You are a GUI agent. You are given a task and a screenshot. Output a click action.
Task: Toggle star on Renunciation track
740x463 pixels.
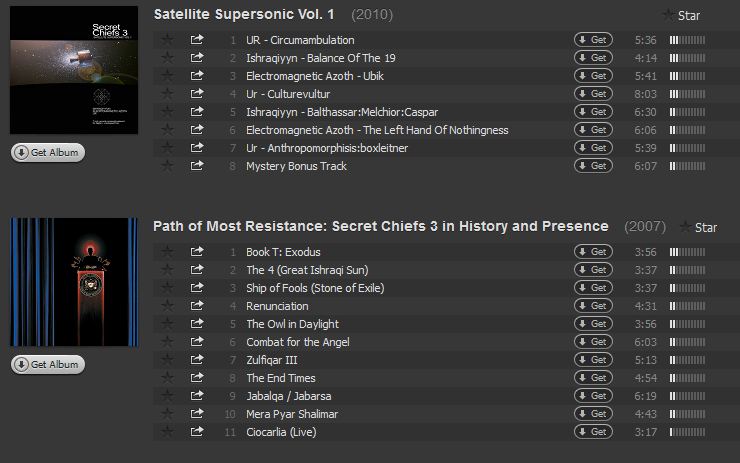click(168, 306)
